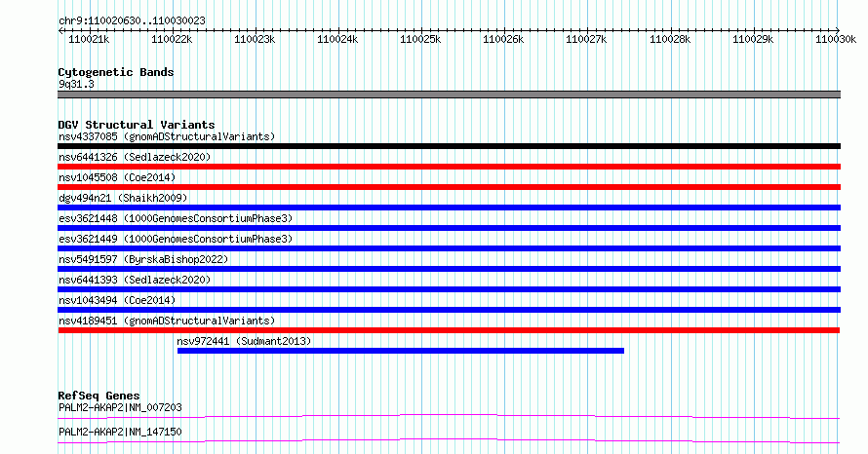The image size is (868, 454).
Task: Click the 9q31.3 band label
Action: 76,84
